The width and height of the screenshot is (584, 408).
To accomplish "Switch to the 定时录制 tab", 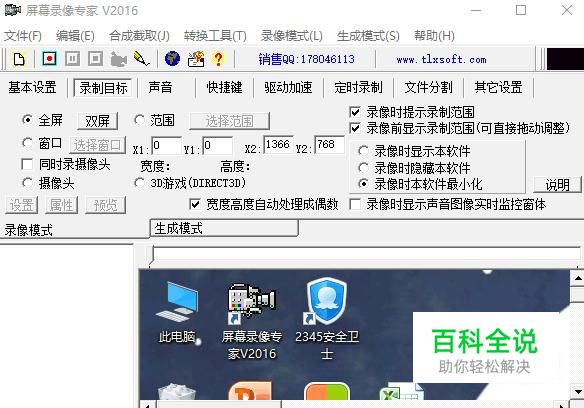I will tap(358, 88).
